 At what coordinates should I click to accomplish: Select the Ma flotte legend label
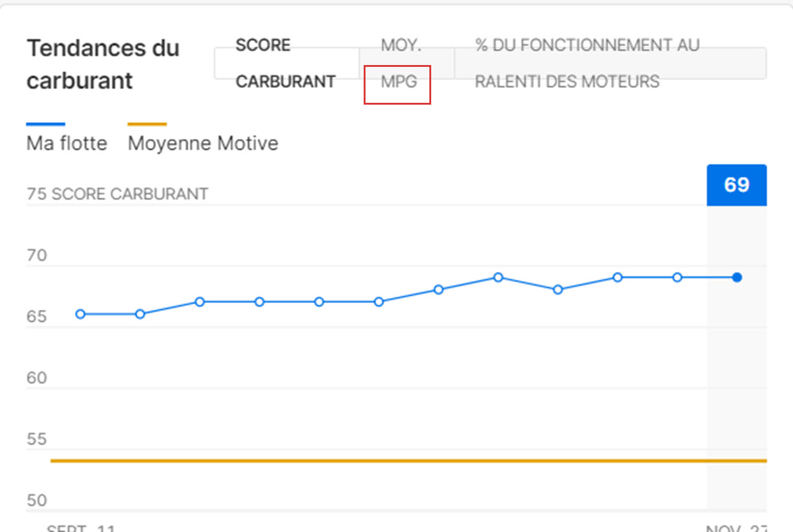(67, 144)
